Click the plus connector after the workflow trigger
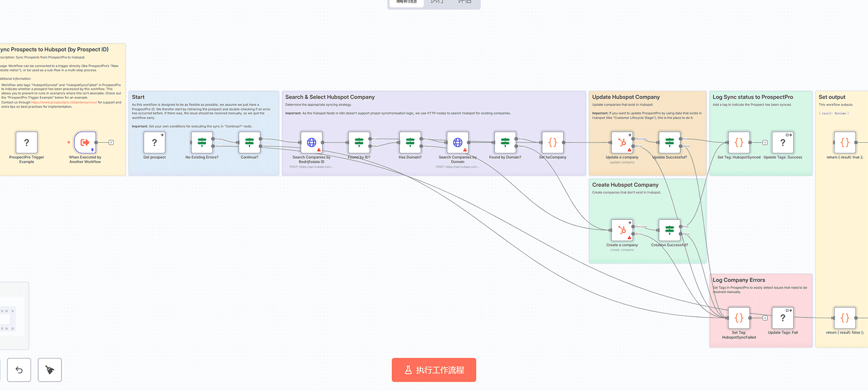868x391 pixels. pos(111,142)
